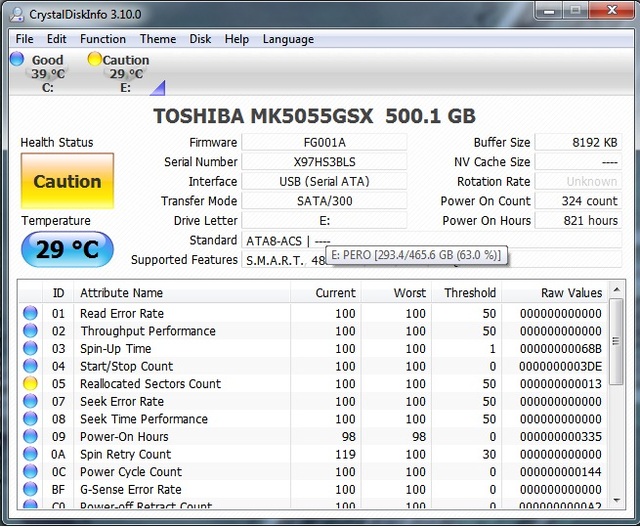Click raw value 000000000013
640x527 pixels.
point(560,384)
